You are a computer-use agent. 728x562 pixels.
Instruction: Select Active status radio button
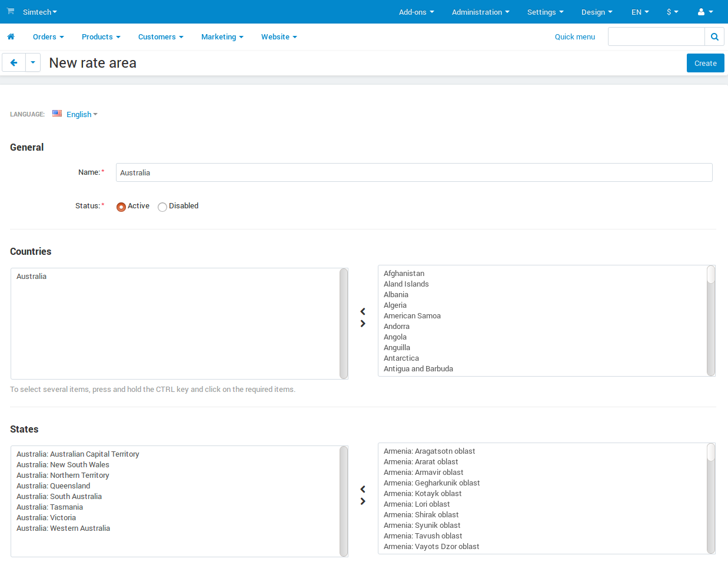(x=121, y=207)
